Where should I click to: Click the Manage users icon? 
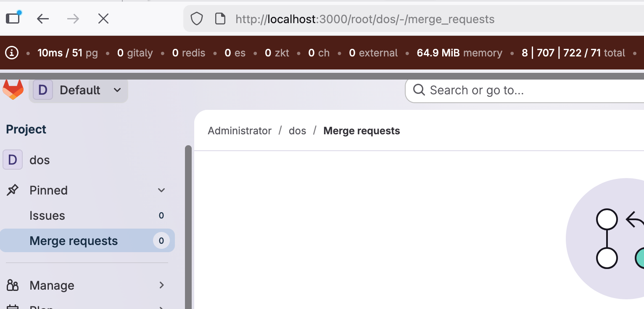pyautogui.click(x=13, y=285)
